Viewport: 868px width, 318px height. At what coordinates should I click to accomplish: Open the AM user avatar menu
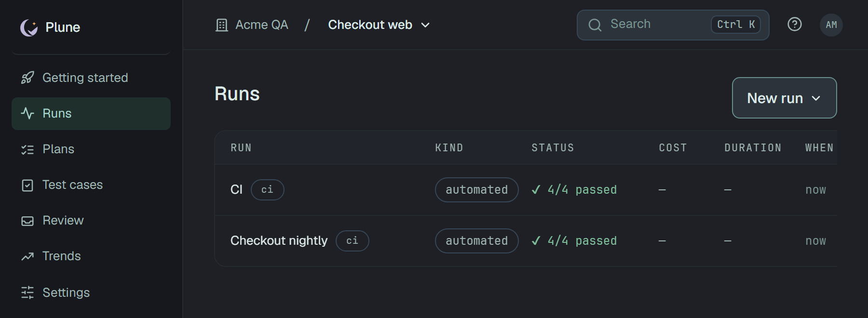click(x=831, y=25)
